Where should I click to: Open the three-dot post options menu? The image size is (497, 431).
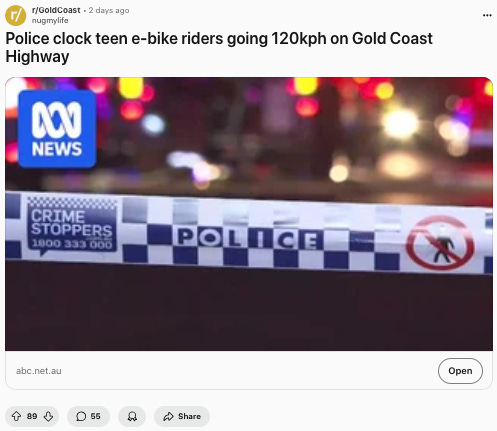487,15
